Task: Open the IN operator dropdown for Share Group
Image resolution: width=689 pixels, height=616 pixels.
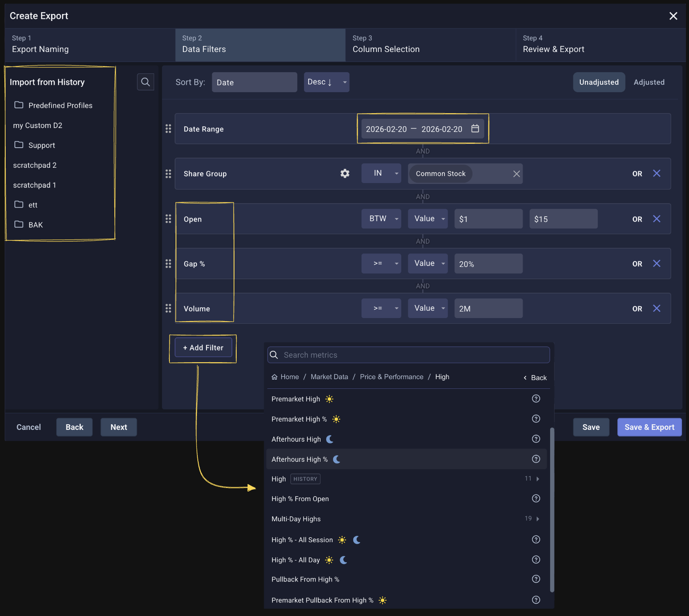Action: pyautogui.click(x=381, y=173)
